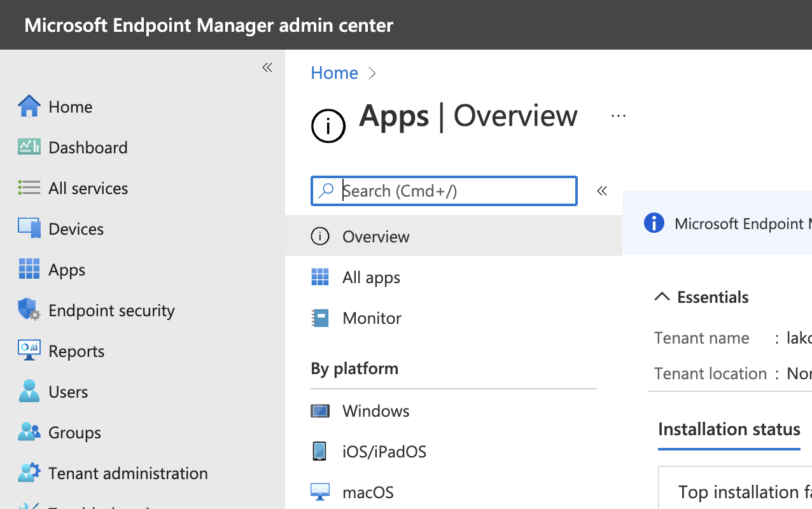The width and height of the screenshot is (812, 509).
Task: Click the Monitor notebook icon
Action: tap(320, 317)
